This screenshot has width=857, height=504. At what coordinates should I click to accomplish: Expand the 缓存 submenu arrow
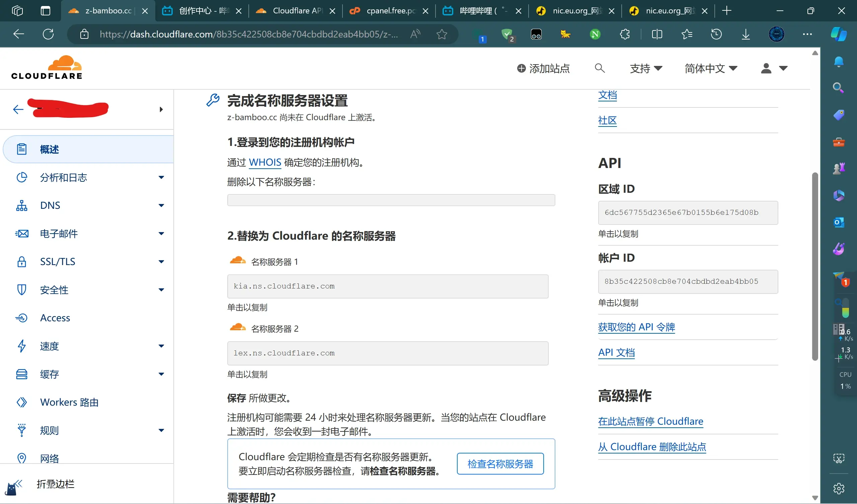coord(161,374)
